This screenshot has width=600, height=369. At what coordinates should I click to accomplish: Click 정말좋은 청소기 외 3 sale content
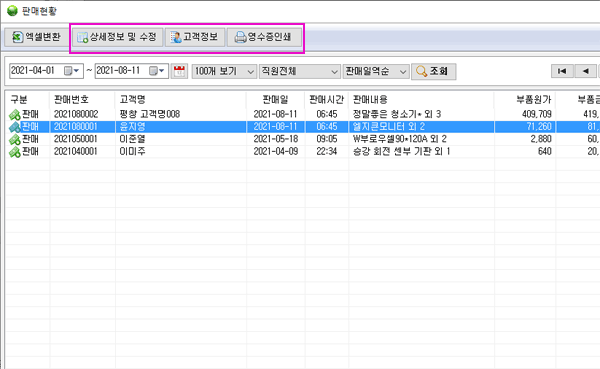(x=397, y=114)
